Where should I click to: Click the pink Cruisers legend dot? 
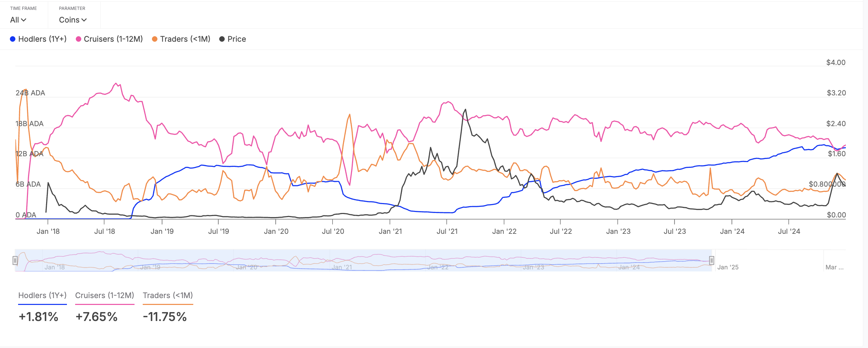(79, 39)
